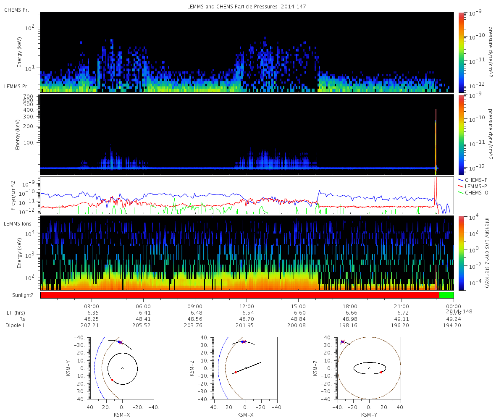504x420 pixels.
Task: Click the Dipole L row label
Action: coord(16,325)
